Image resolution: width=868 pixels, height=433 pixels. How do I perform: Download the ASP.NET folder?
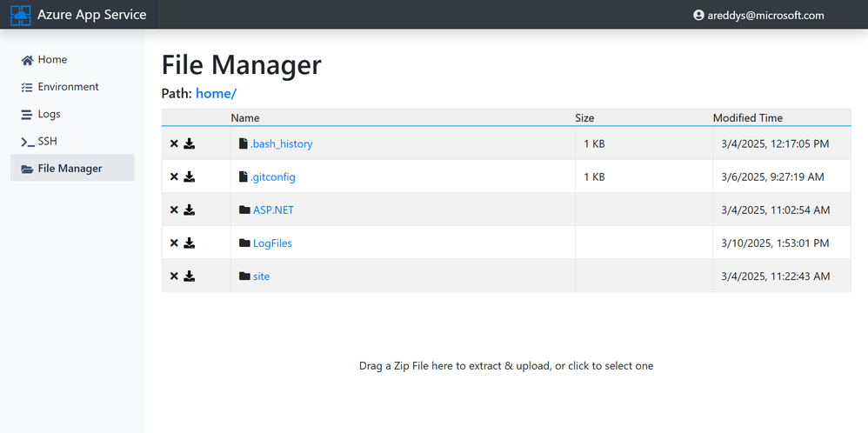click(190, 210)
